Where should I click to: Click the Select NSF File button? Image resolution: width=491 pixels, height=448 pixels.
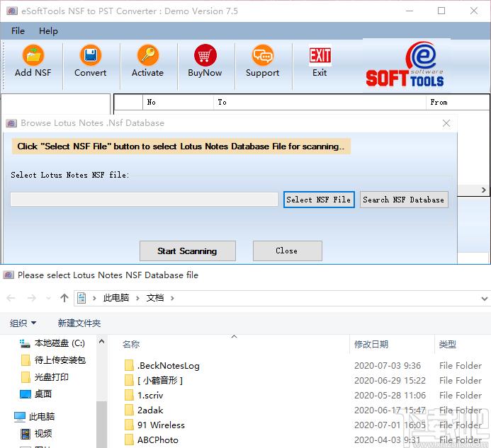pyautogui.click(x=319, y=200)
